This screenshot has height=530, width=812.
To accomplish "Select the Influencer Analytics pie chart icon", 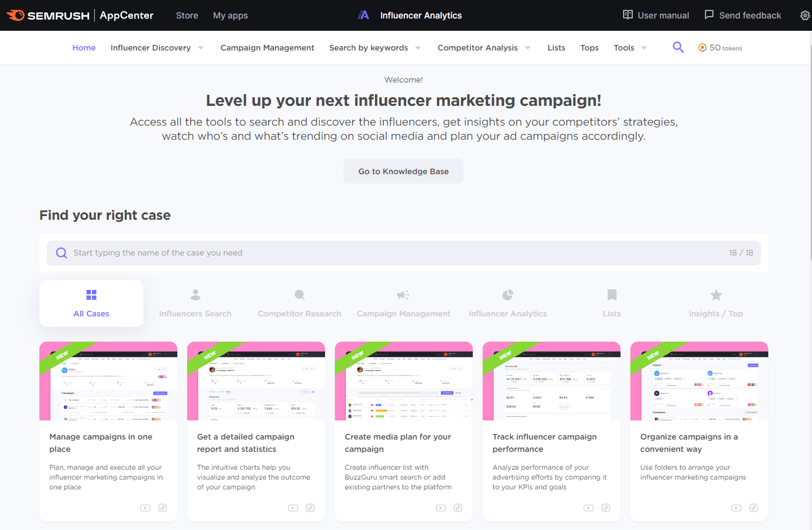I will tap(507, 295).
